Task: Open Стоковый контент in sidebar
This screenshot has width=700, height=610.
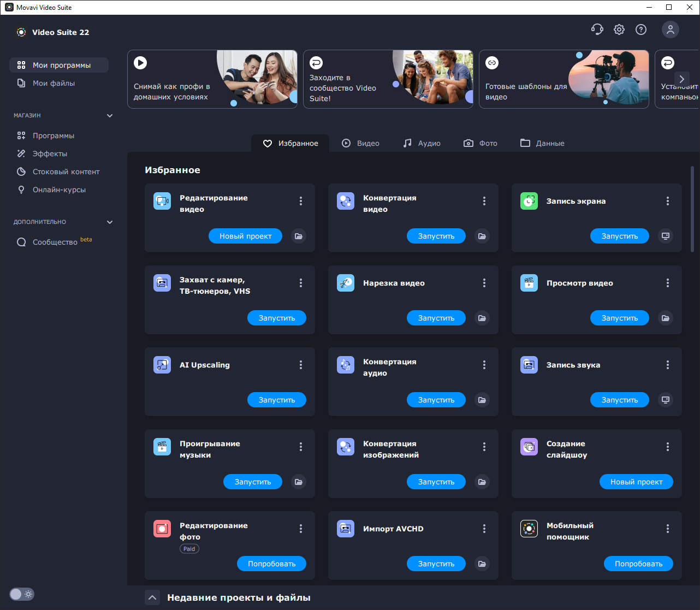Action: point(59,171)
